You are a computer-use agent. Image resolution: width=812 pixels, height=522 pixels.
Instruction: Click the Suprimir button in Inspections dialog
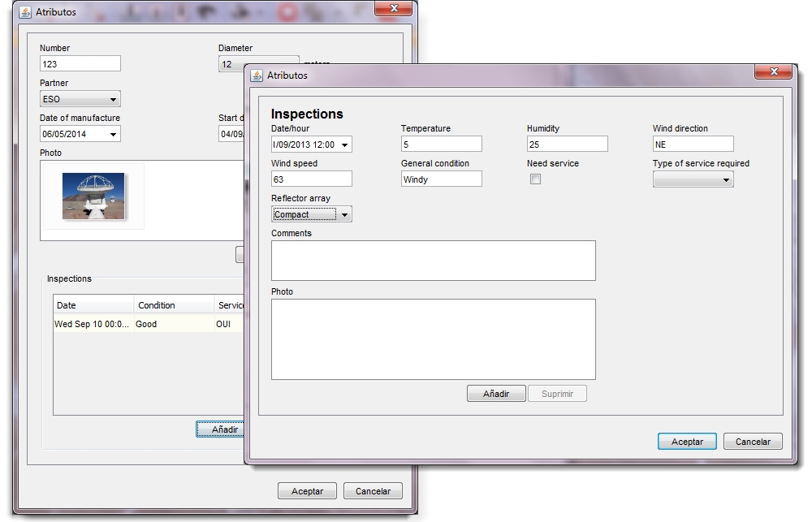tap(557, 394)
